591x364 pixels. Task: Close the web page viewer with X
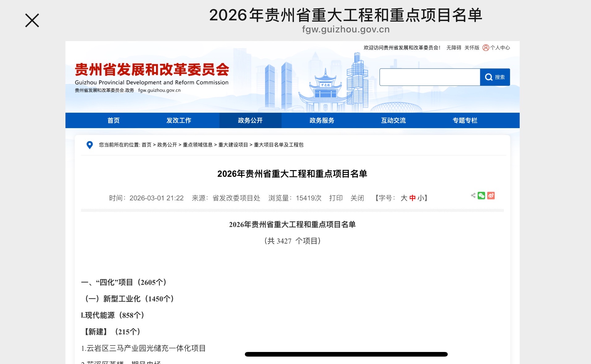pos(32,20)
